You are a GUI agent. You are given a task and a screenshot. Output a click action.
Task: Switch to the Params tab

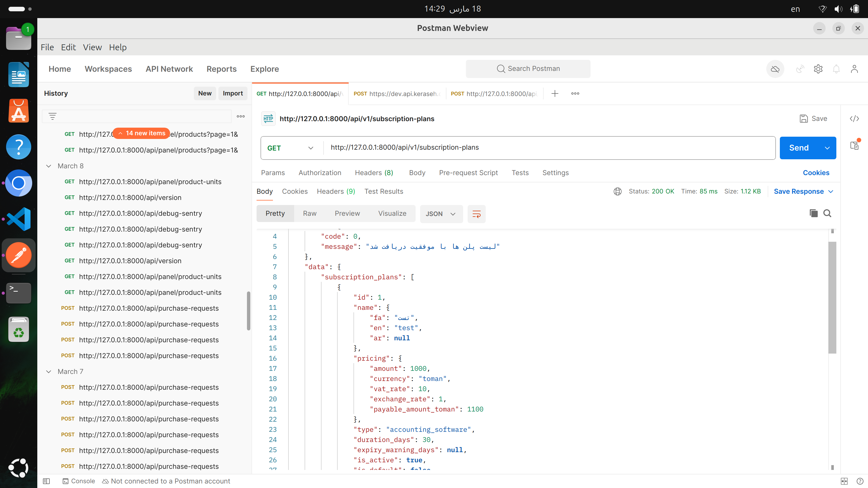click(273, 173)
